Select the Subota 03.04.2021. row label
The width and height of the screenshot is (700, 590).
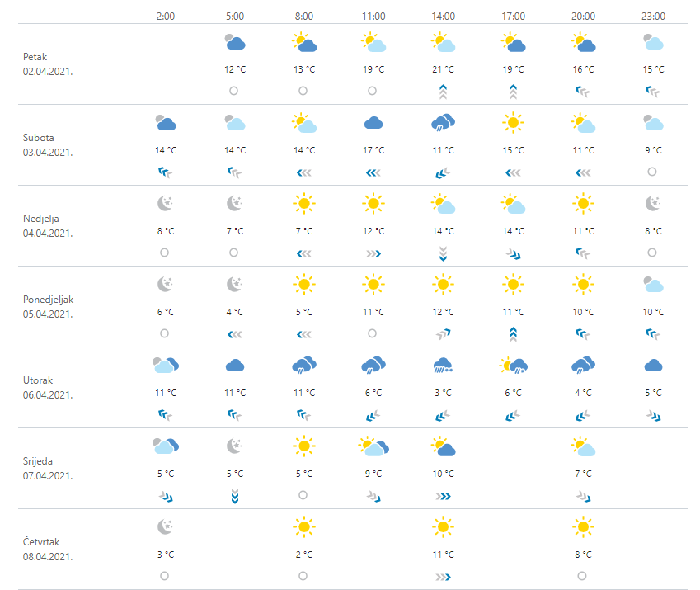[x=48, y=145]
